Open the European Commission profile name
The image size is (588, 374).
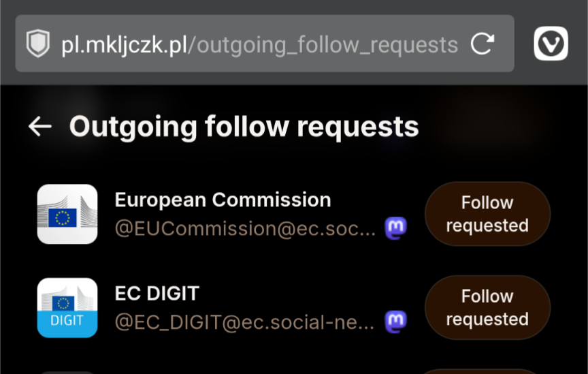[223, 200]
